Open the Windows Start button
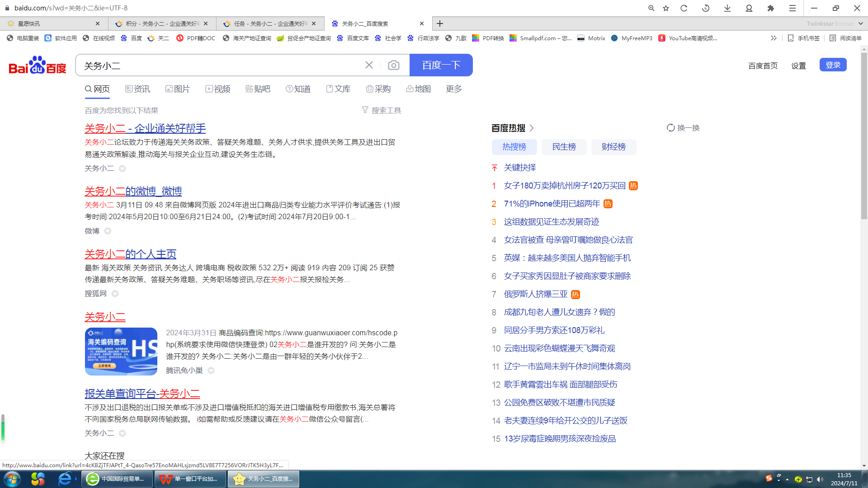This screenshot has width=868, height=488. click(x=12, y=479)
